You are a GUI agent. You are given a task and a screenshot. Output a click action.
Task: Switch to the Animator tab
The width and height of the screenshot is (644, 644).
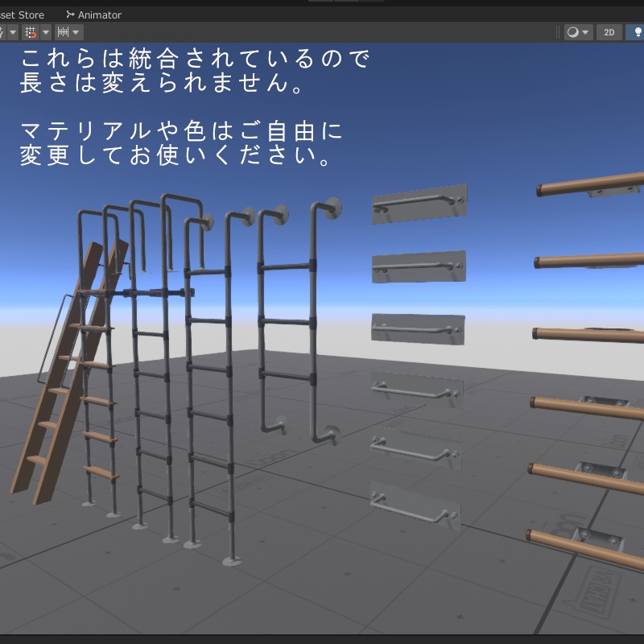[x=98, y=14]
